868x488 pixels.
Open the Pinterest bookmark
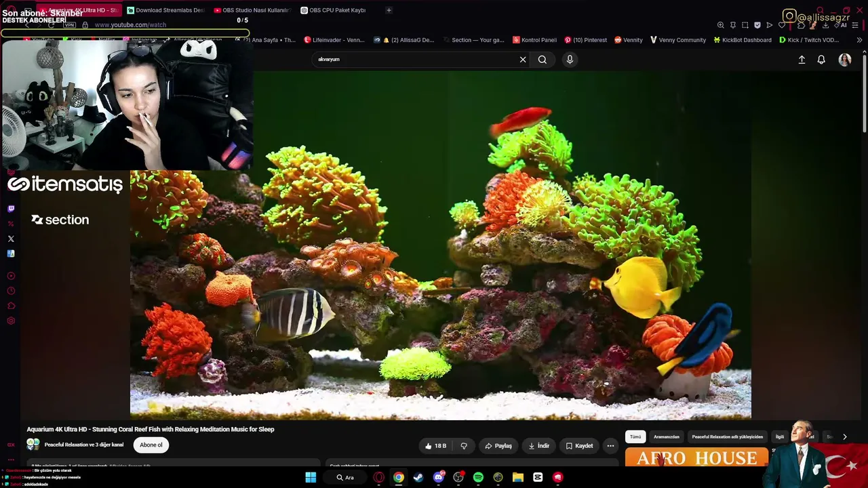coord(585,40)
